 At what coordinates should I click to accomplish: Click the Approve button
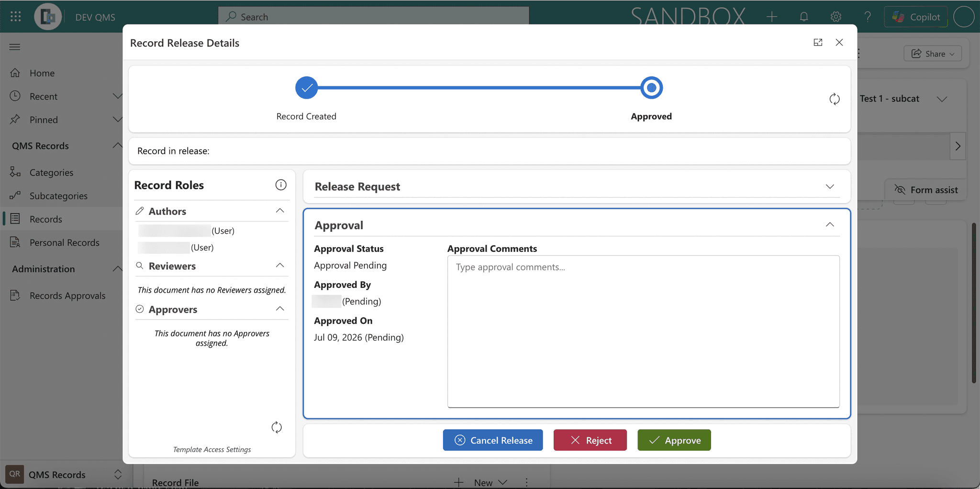pos(674,440)
